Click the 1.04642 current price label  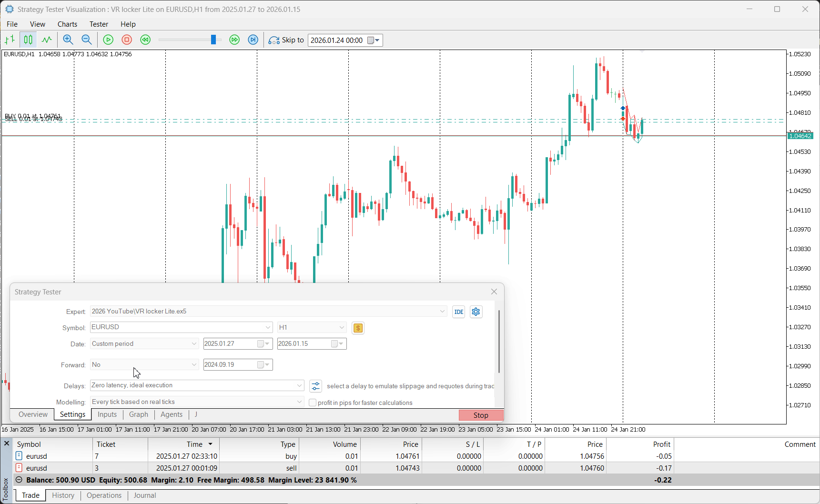[800, 136]
